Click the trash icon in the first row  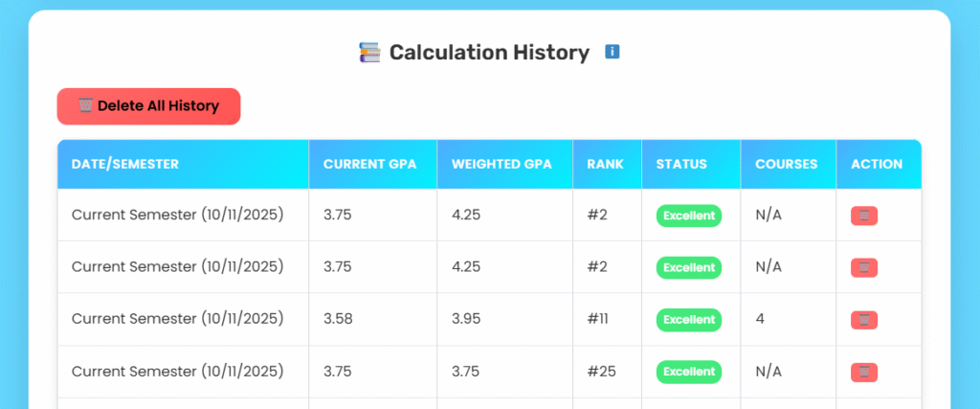[864, 216]
